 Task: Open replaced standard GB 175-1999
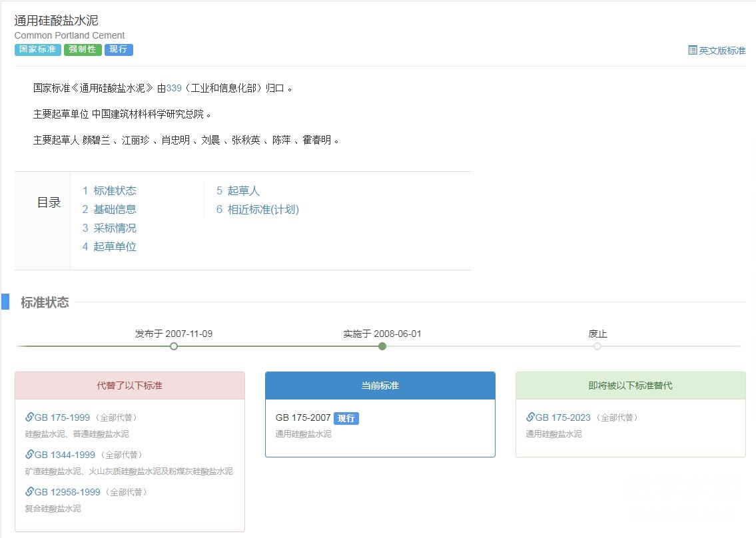[x=62, y=417]
